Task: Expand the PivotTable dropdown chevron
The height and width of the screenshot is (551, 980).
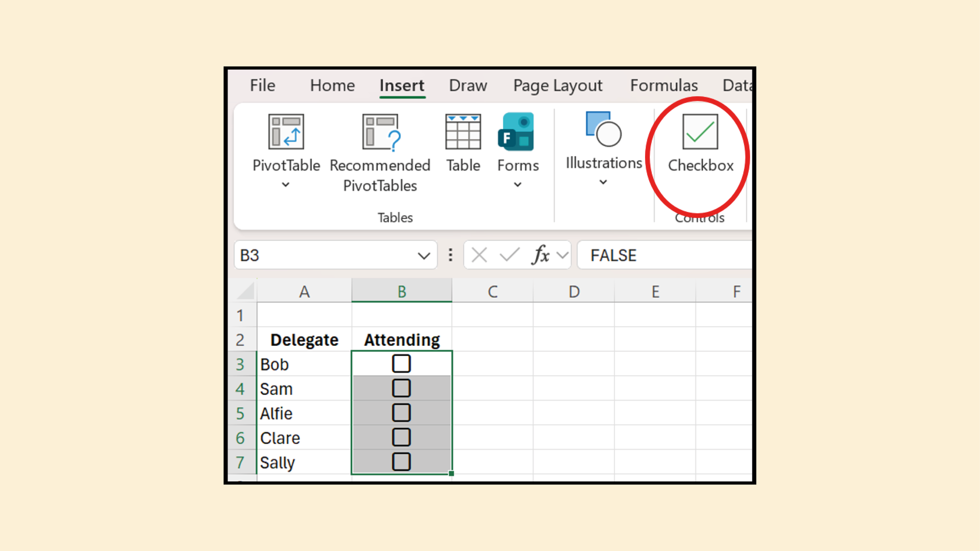Action: point(286,185)
